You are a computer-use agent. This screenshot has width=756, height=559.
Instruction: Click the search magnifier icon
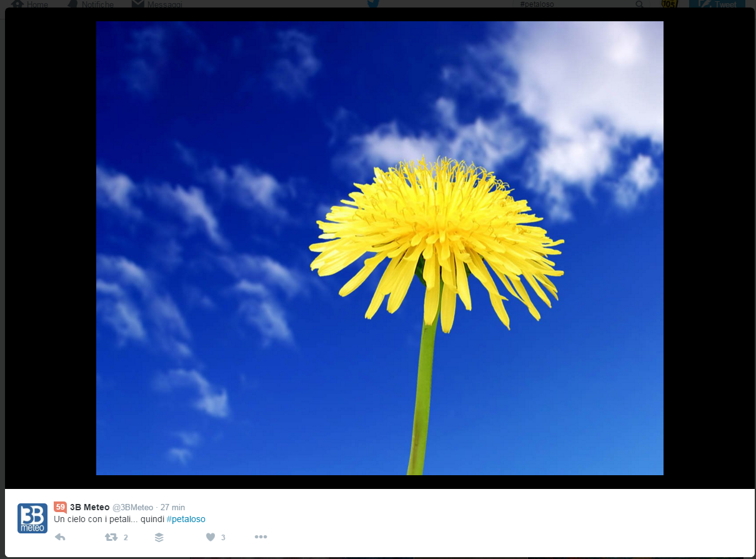pyautogui.click(x=639, y=4)
